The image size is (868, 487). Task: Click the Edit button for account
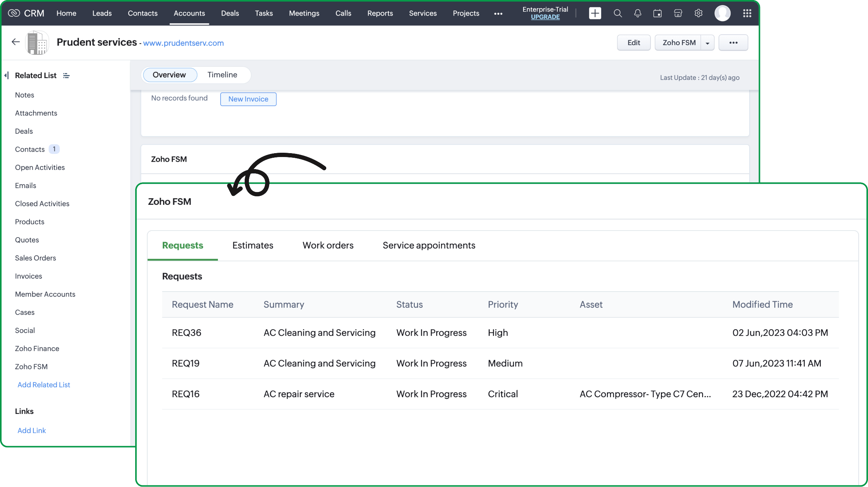click(x=634, y=42)
